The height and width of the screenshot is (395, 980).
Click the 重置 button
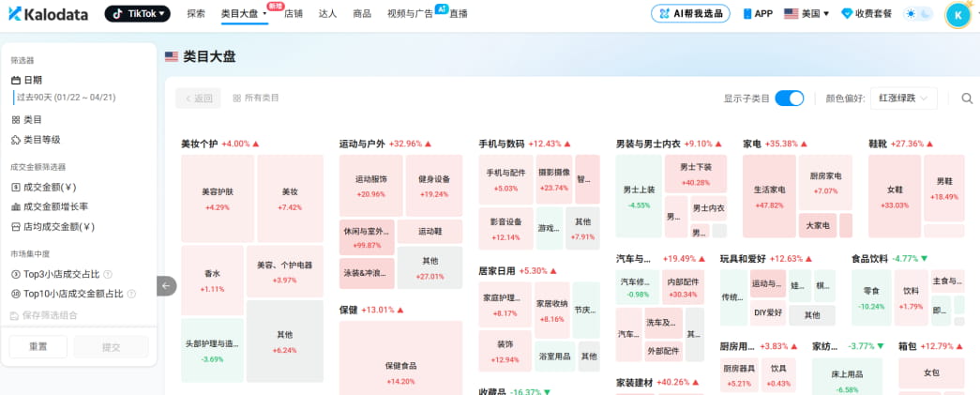(38, 347)
